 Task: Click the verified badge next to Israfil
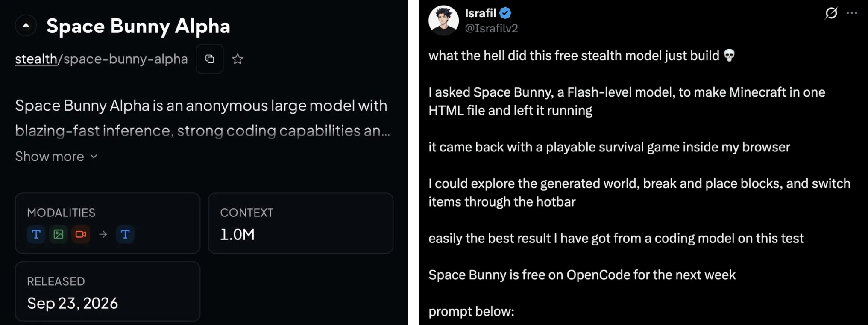point(505,13)
